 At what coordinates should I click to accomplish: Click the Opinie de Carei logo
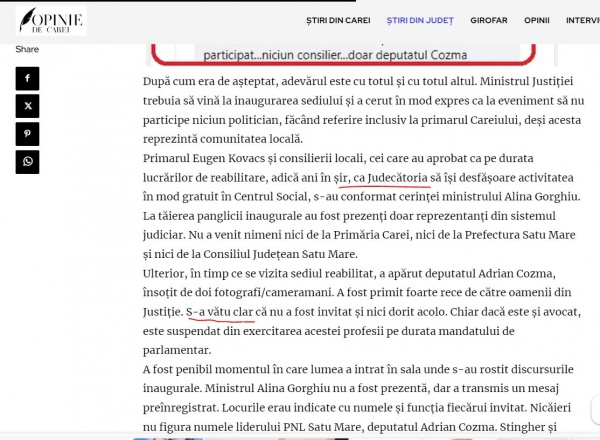click(51, 20)
